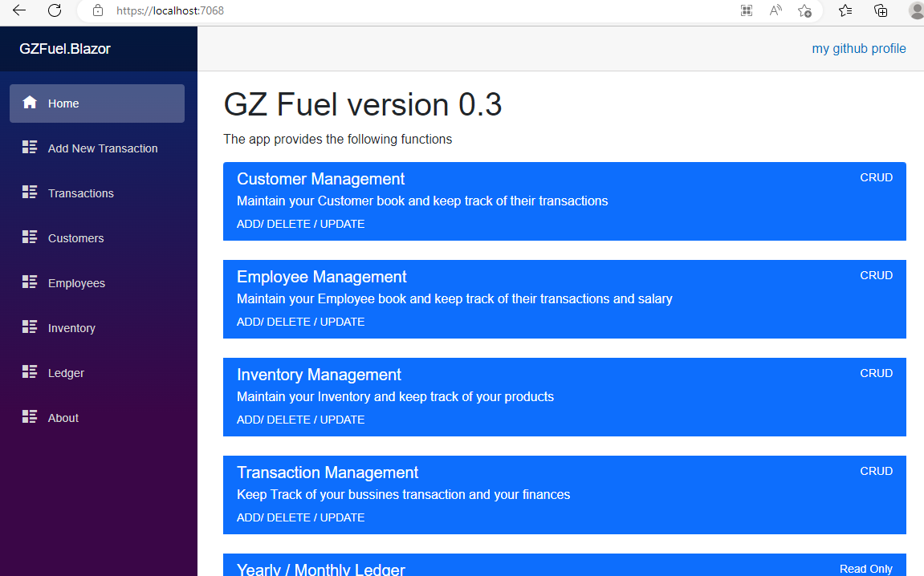This screenshot has height=576, width=924.
Task: Click 'Keep Track of your bussines transaction' text
Action: coord(404,494)
